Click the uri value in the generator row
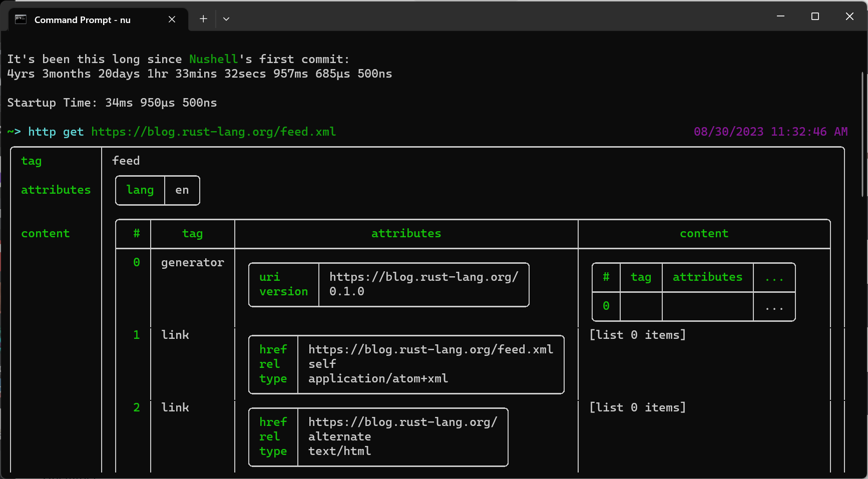868x479 pixels. click(423, 277)
